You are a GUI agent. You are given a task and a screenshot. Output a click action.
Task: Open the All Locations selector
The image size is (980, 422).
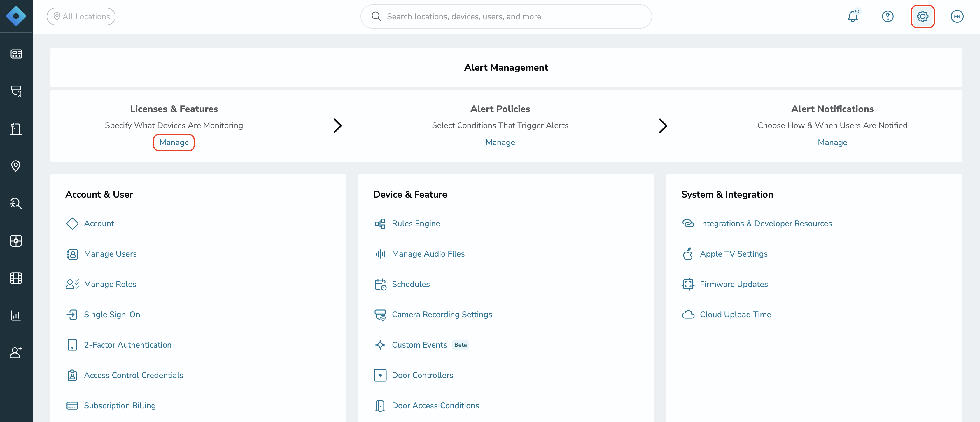[x=81, y=16]
